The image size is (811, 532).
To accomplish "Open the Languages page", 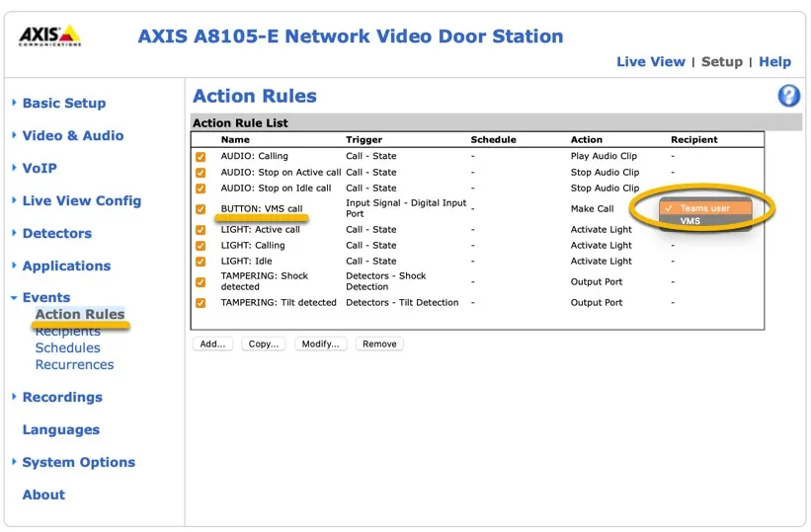I will point(61,429).
